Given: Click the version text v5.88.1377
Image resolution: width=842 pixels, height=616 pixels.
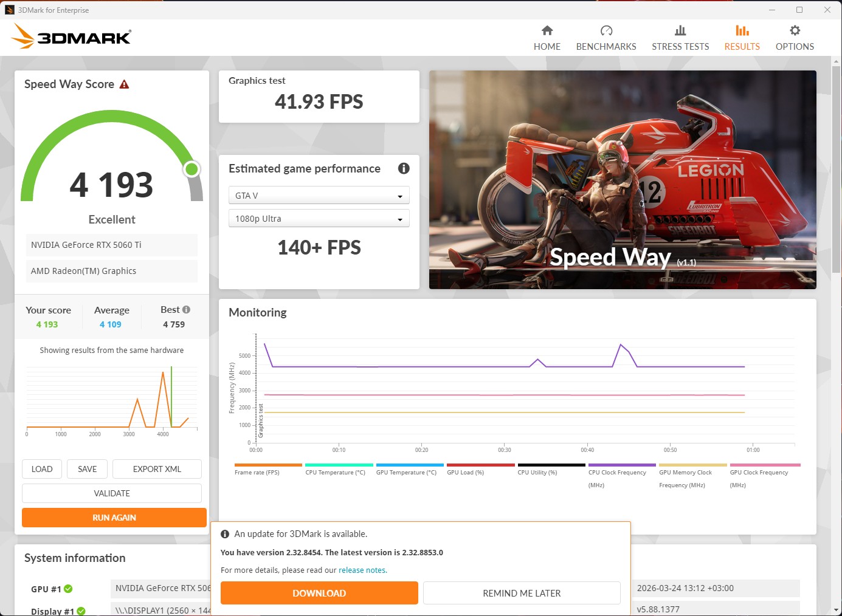Looking at the screenshot, I should click(658, 609).
